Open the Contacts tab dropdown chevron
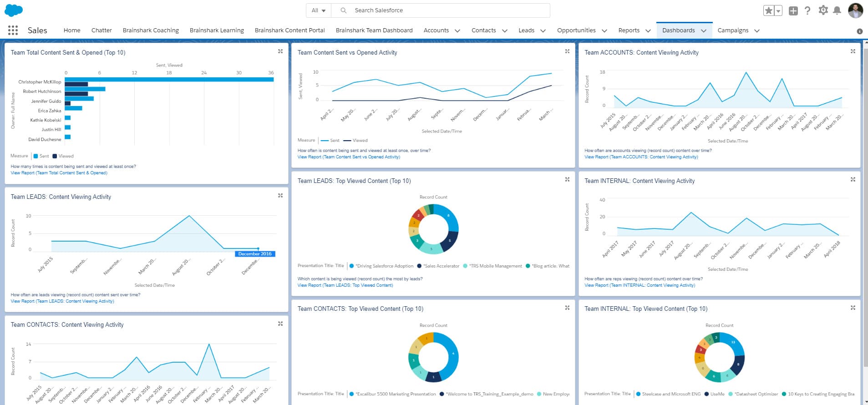This screenshot has width=868, height=405. [504, 30]
